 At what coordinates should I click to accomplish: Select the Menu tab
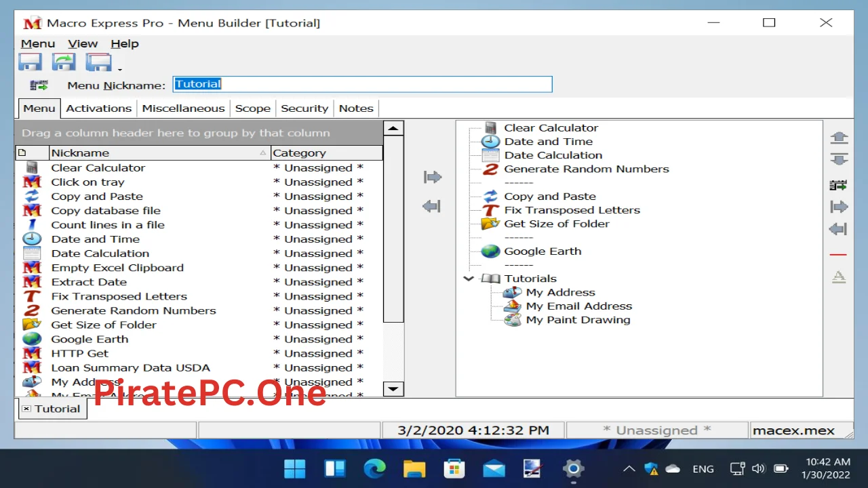pos(39,108)
